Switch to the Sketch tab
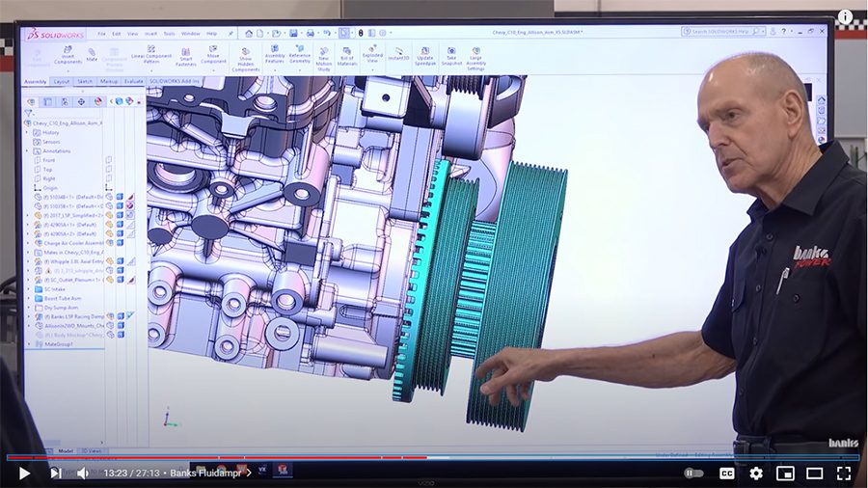 pyautogui.click(x=85, y=81)
